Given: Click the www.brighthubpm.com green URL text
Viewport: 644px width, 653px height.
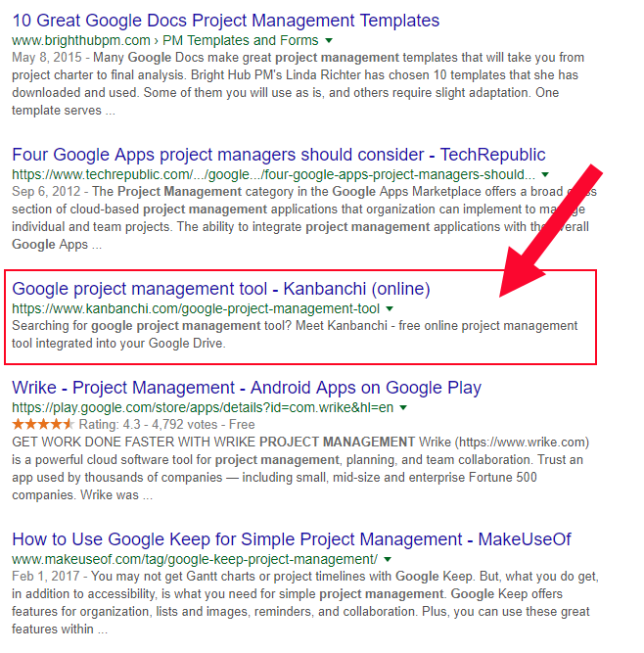Looking at the screenshot, I should tap(81, 40).
